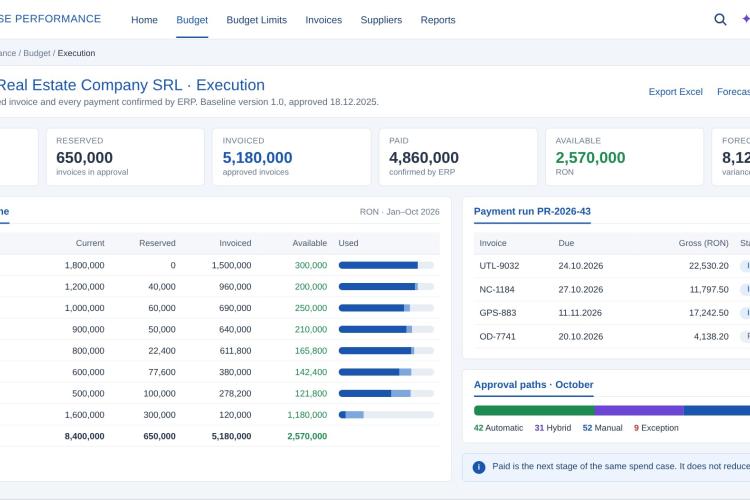Select the Payment run PR-2026-43 tab

[x=532, y=211]
